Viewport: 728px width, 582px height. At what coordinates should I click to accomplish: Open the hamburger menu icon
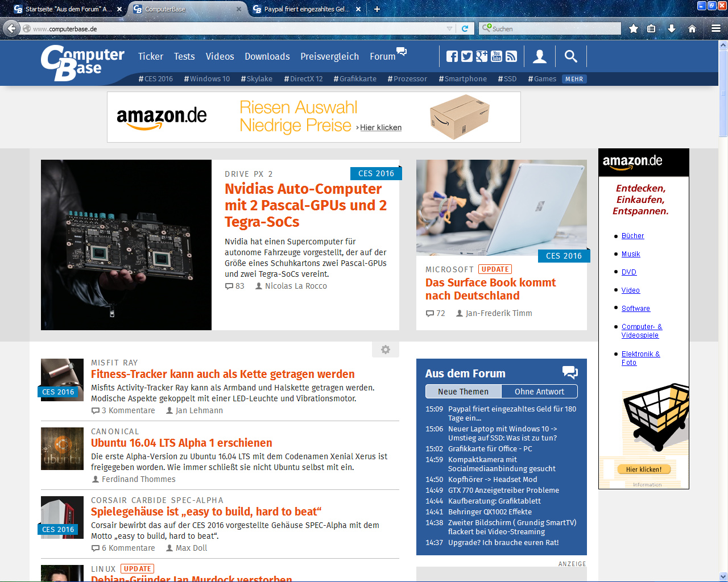(716, 28)
